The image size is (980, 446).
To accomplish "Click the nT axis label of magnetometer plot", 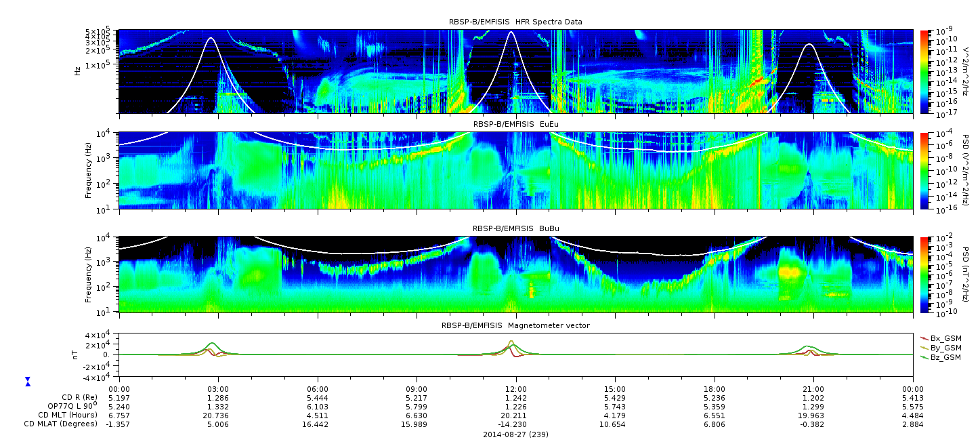I will click(77, 355).
